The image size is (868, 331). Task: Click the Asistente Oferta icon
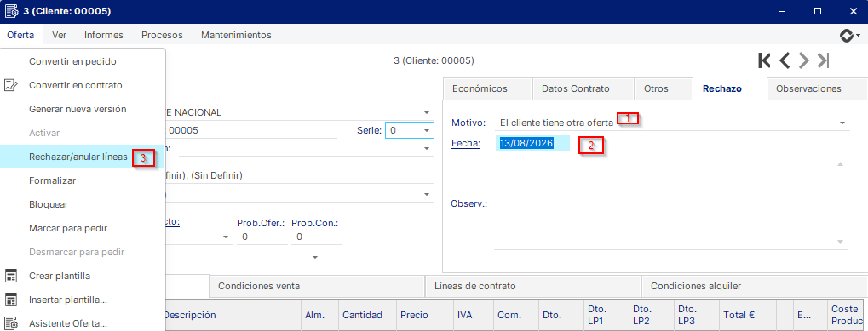point(10,323)
